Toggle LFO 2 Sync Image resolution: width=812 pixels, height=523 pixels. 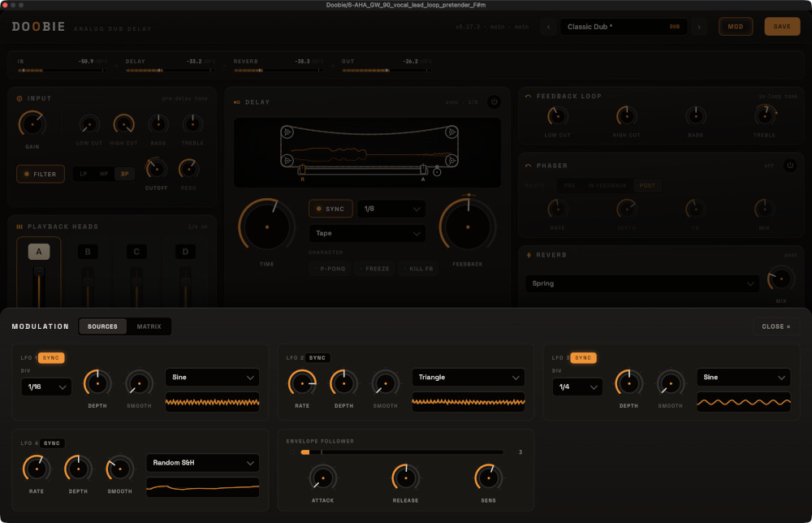(317, 358)
